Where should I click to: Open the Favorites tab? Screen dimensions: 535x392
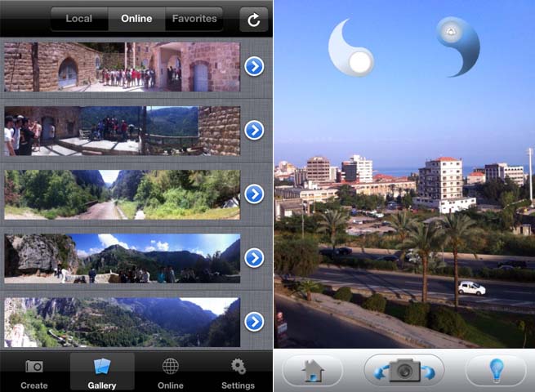(x=194, y=19)
